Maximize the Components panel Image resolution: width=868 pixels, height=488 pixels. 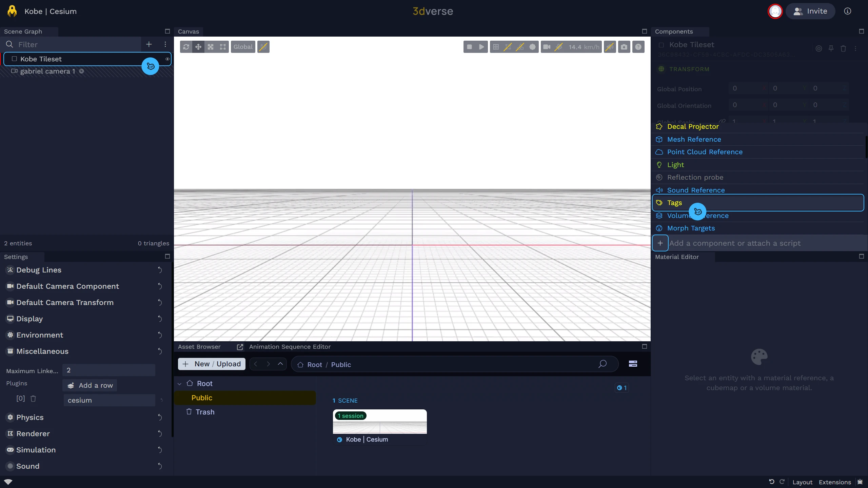coord(861,31)
